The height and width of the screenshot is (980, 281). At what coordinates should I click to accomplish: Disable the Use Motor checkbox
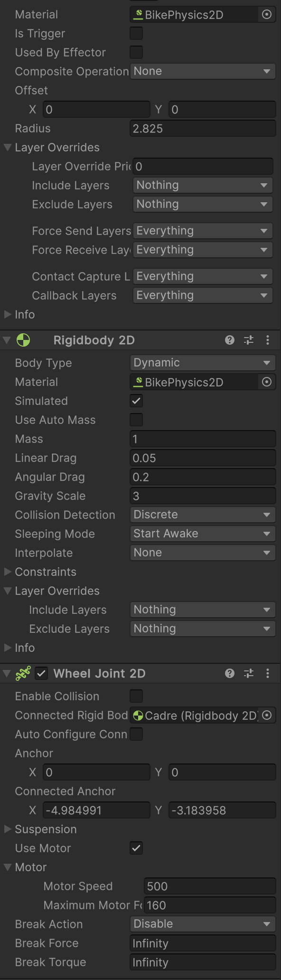[136, 848]
